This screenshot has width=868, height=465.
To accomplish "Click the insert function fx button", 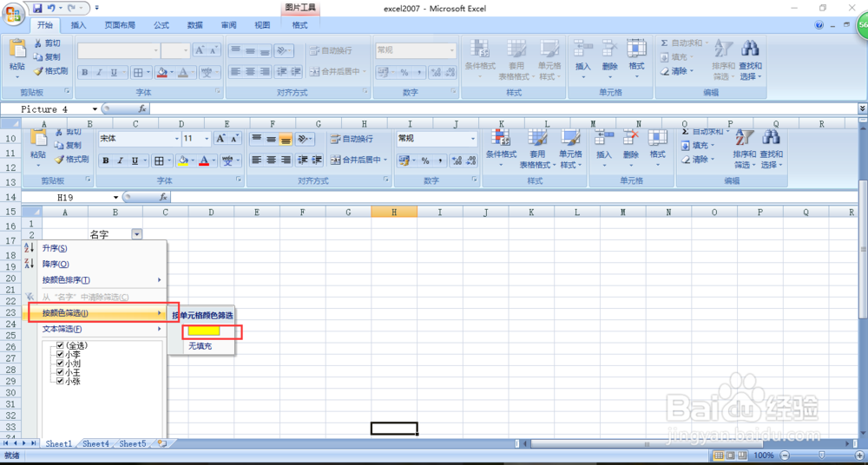I will [142, 109].
